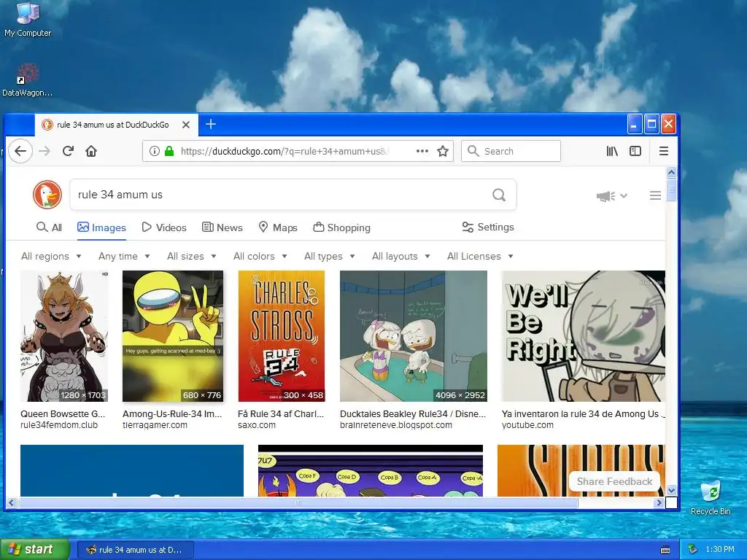
Task: Open the Firefox hamburger menu
Action: tap(664, 152)
